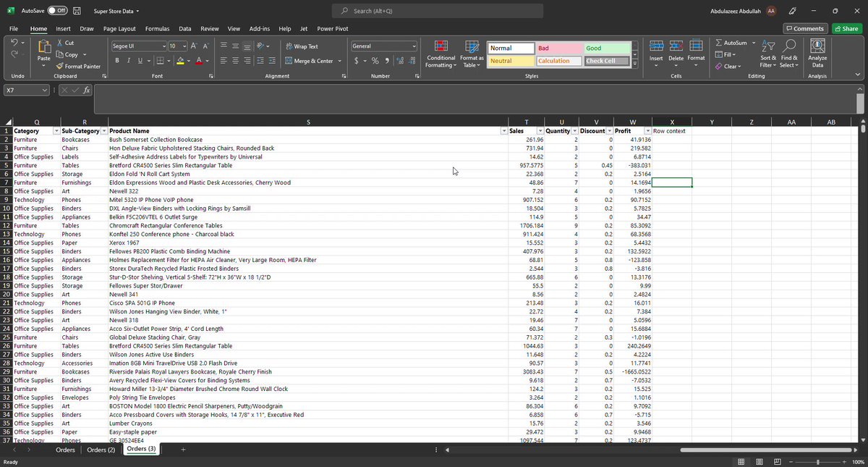Expand the Merge & Center dropdown arrow

[339, 61]
